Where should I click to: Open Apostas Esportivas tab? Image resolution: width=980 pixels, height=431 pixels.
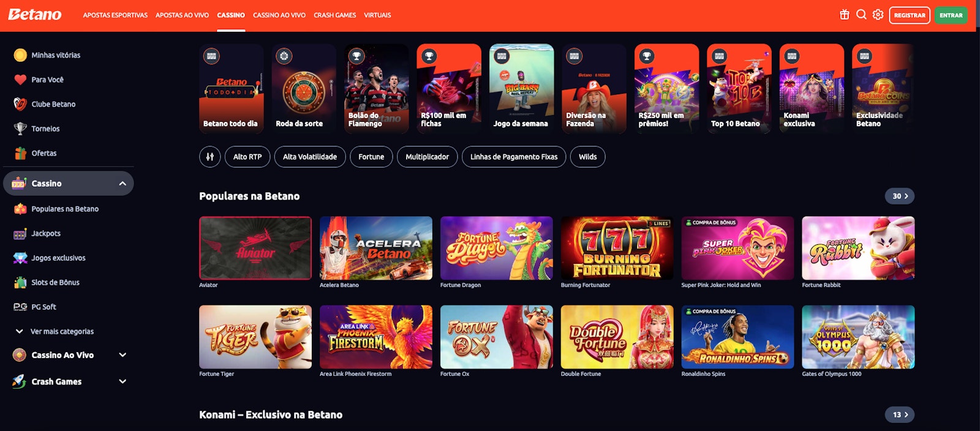pos(115,15)
